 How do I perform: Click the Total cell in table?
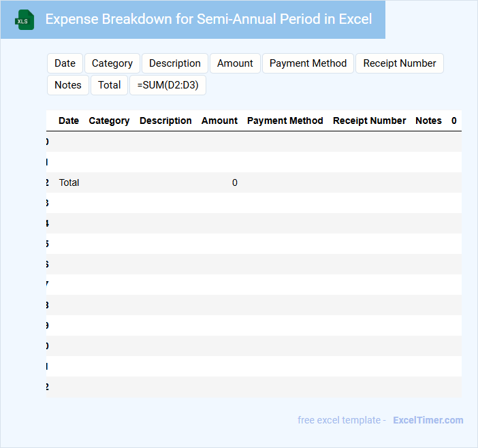coord(69,182)
